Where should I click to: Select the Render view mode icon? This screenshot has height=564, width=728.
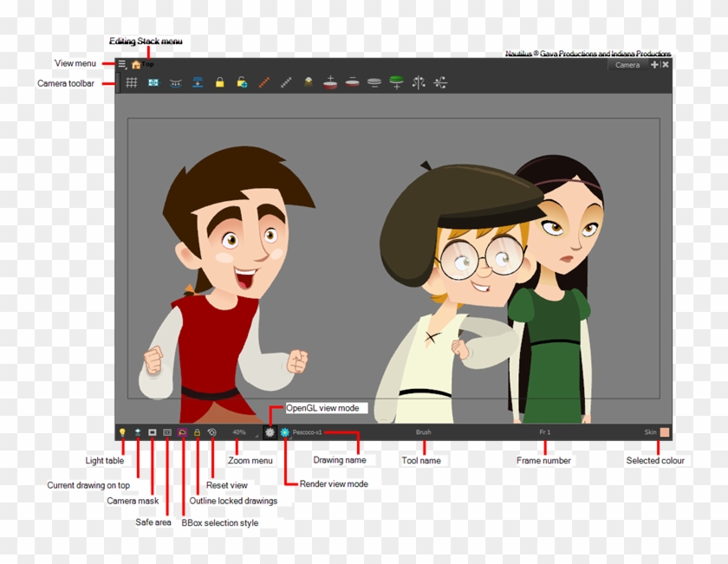[x=287, y=433]
